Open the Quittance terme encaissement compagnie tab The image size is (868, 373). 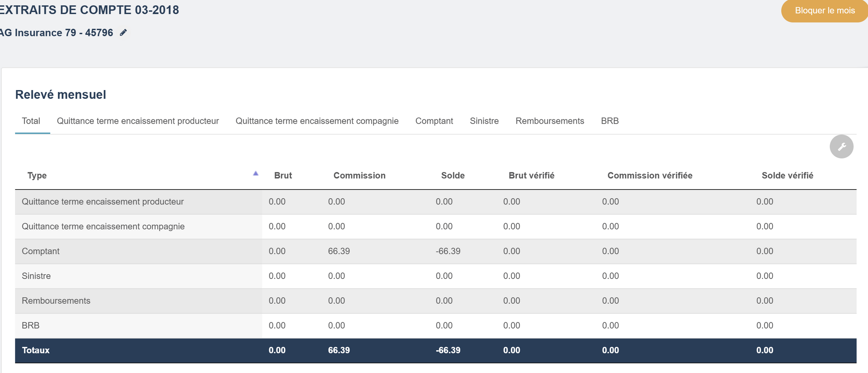point(317,121)
